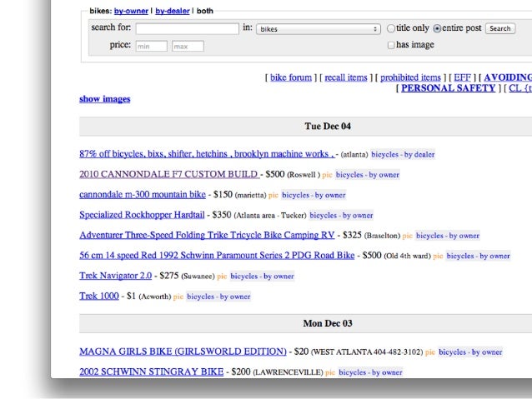
Task: Click 'bicycles - by owner' tag on Trike row
Action: (x=448, y=236)
